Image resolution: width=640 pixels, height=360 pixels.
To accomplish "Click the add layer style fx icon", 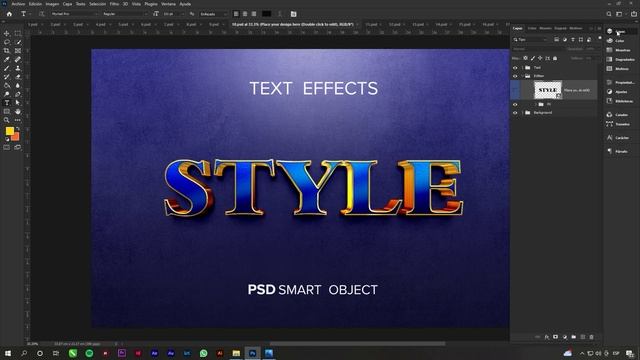I will (547, 337).
